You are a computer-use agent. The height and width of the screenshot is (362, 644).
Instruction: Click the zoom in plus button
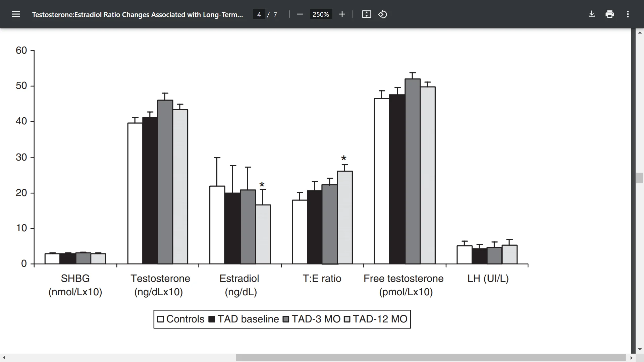click(x=342, y=14)
